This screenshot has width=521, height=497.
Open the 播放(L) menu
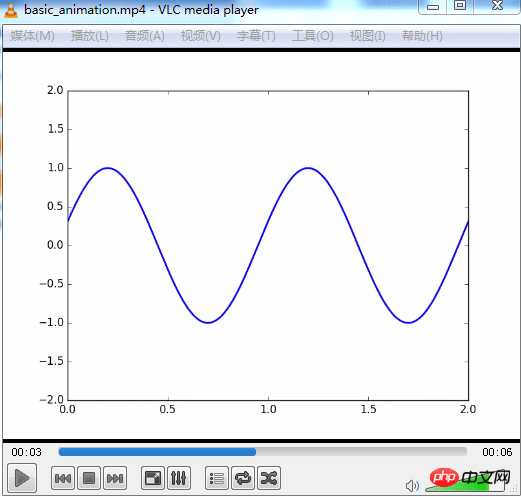90,36
